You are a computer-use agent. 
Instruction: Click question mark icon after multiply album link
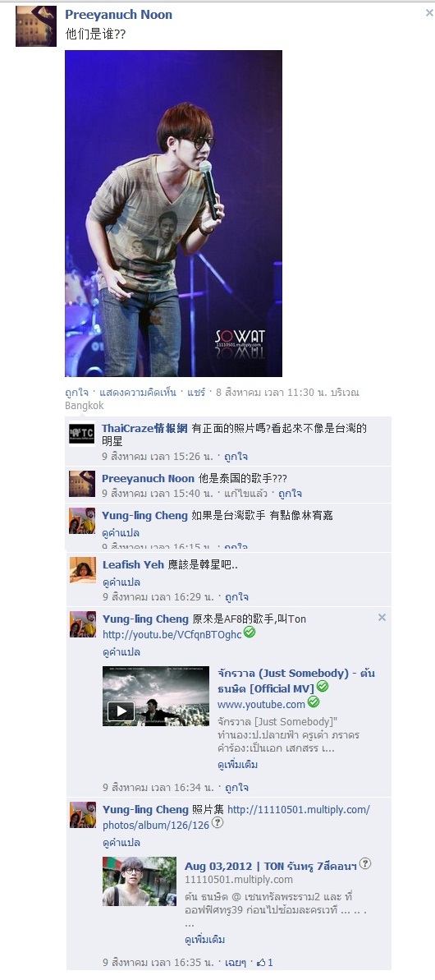217,823
